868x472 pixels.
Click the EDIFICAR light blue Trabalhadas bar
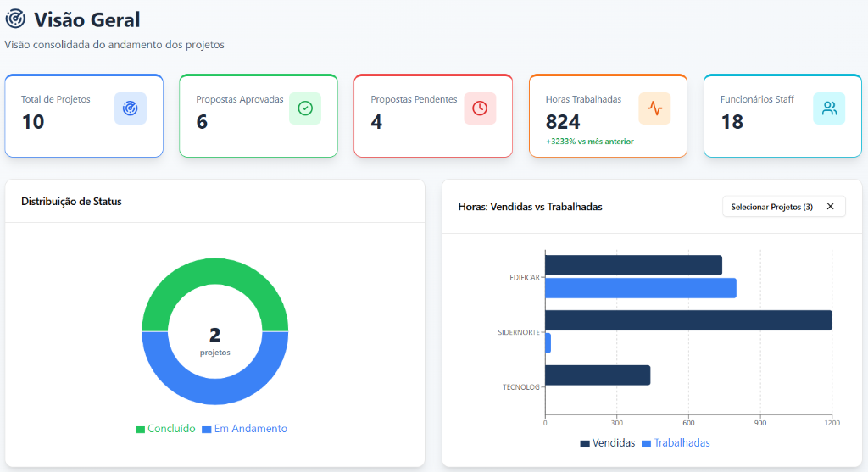click(641, 288)
